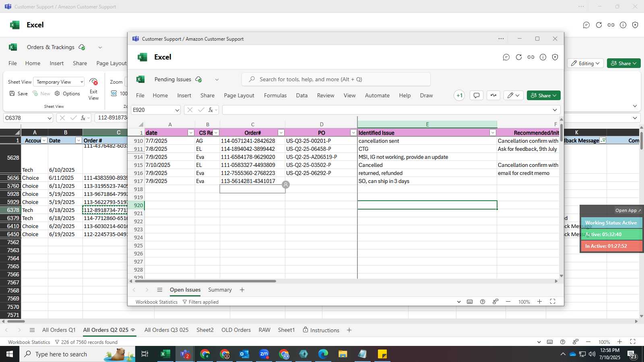Open all sheets list icon in front window
Screen dimensions: 644x362
pos(160,290)
